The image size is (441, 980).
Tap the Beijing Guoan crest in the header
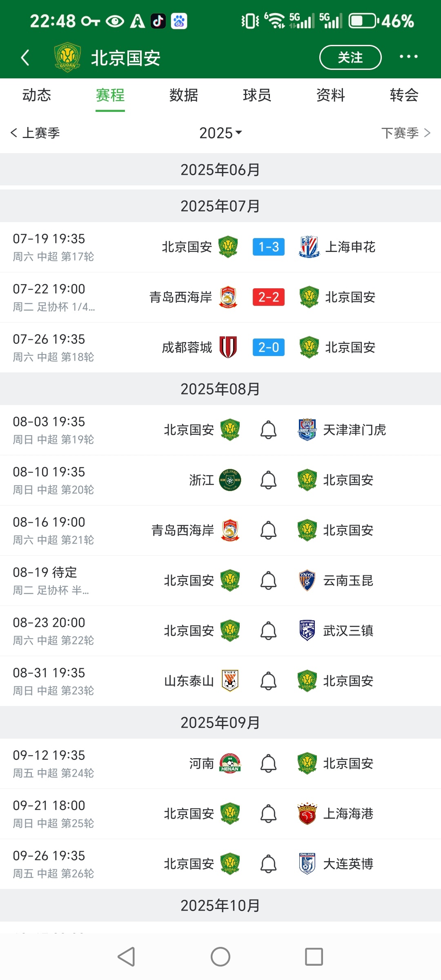67,58
